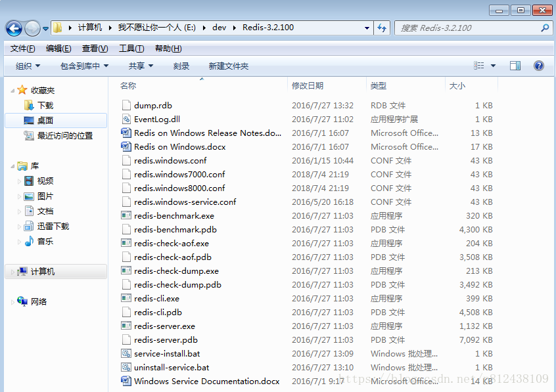556x392 pixels.
Task: Open the 文件(F) menu
Action: tap(22, 48)
